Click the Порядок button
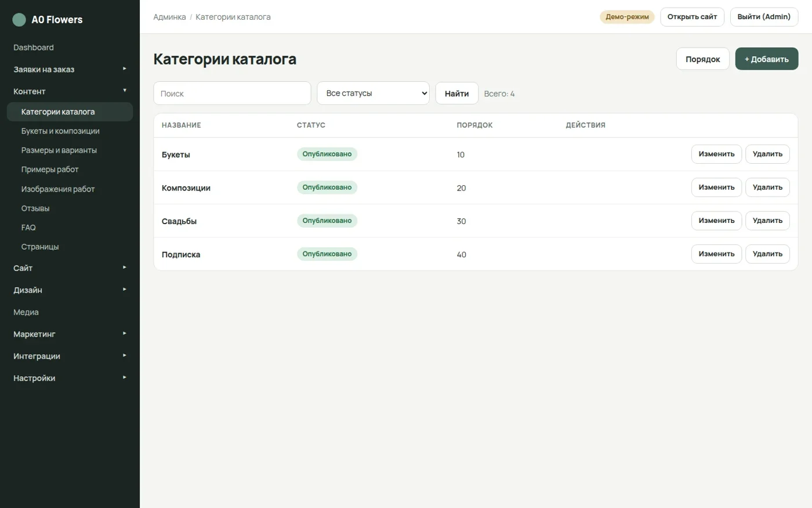The height and width of the screenshot is (508, 812). (702, 59)
